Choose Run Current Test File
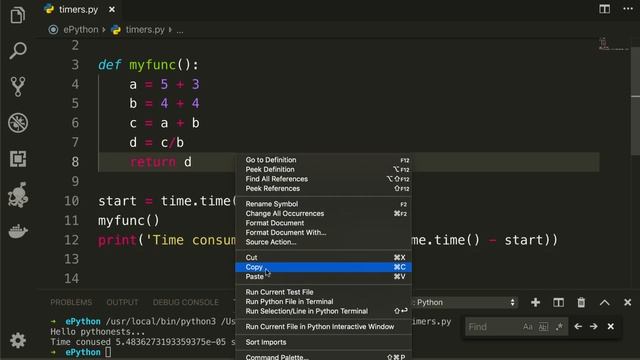The height and width of the screenshot is (360, 640). (323, 292)
